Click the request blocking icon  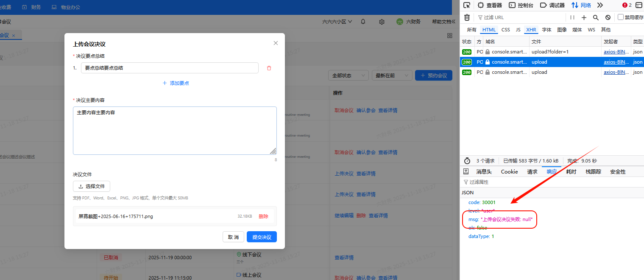click(608, 17)
